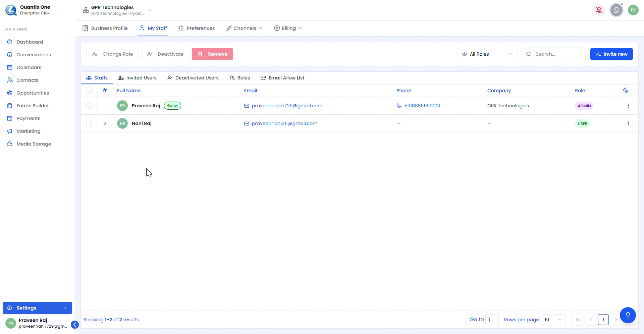644x334 pixels.
Task: Open the Rows per page dropdown
Action: [x=553, y=320]
